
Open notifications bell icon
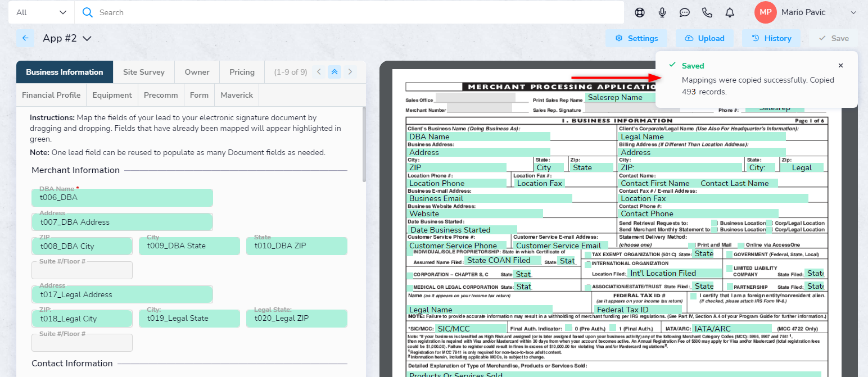[x=730, y=12]
